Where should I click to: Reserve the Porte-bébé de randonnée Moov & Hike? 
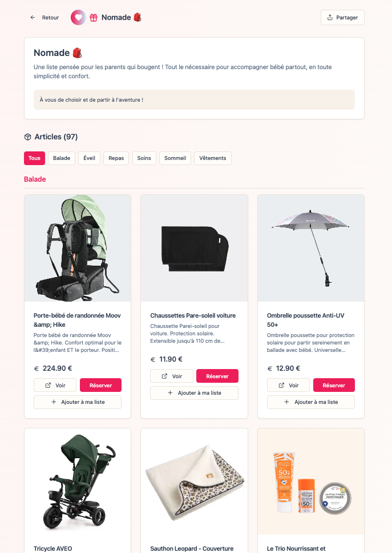101,385
